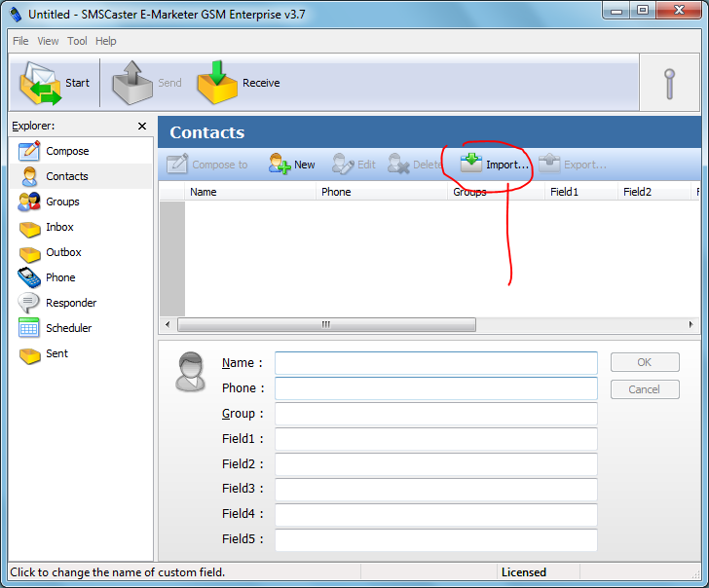This screenshot has width=709, height=588.
Task: Click the Send outbox icon
Action: click(x=132, y=83)
